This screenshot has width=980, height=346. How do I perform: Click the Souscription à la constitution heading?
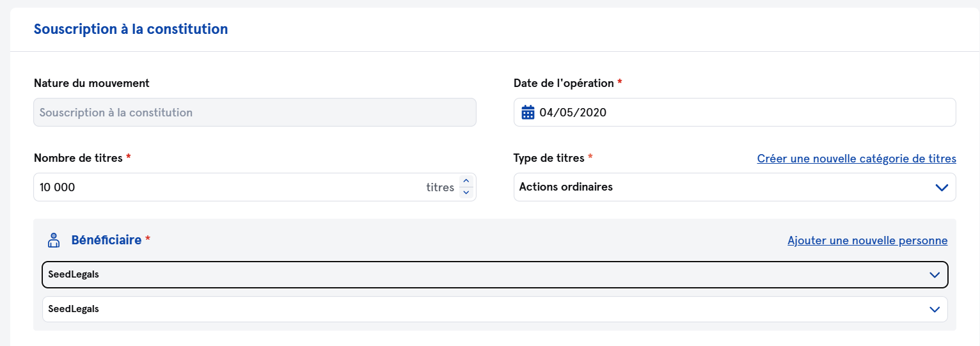(130, 29)
